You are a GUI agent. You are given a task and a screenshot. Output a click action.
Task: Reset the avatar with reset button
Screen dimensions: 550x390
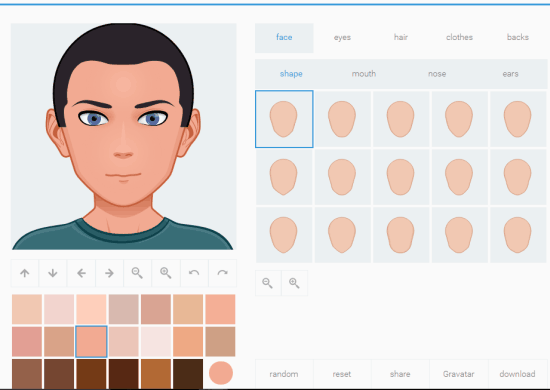click(342, 374)
